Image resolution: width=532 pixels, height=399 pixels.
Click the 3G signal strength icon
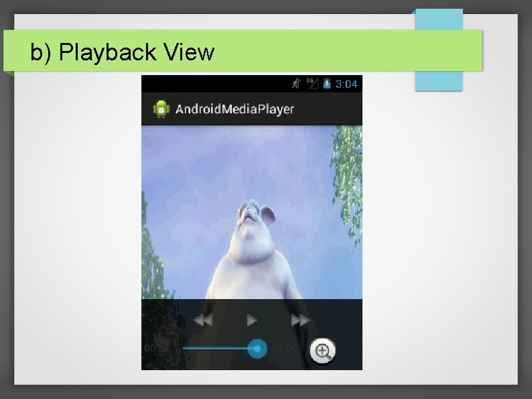click(x=312, y=83)
